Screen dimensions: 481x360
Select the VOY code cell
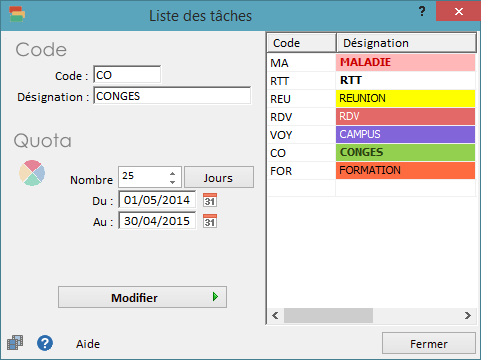[x=301, y=135]
